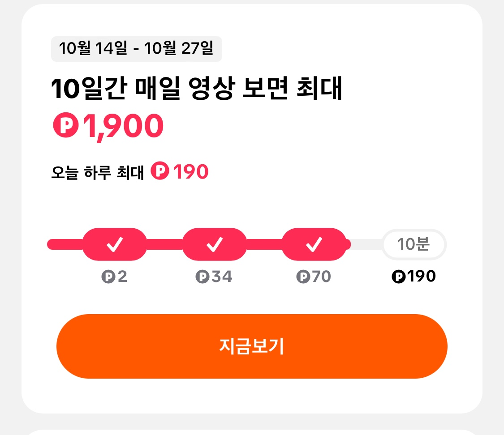504x435 pixels.
Task: Select the first completed checkmark on the progress bar
Action: coord(116,244)
